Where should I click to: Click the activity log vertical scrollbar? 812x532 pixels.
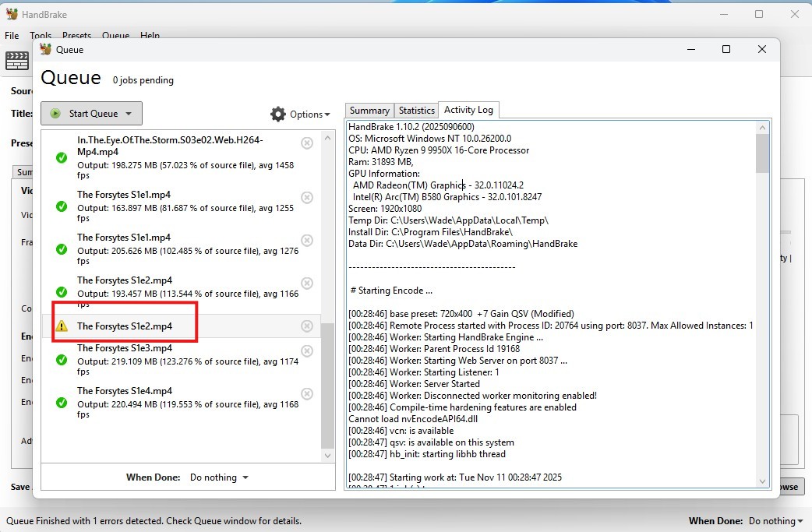click(x=762, y=312)
